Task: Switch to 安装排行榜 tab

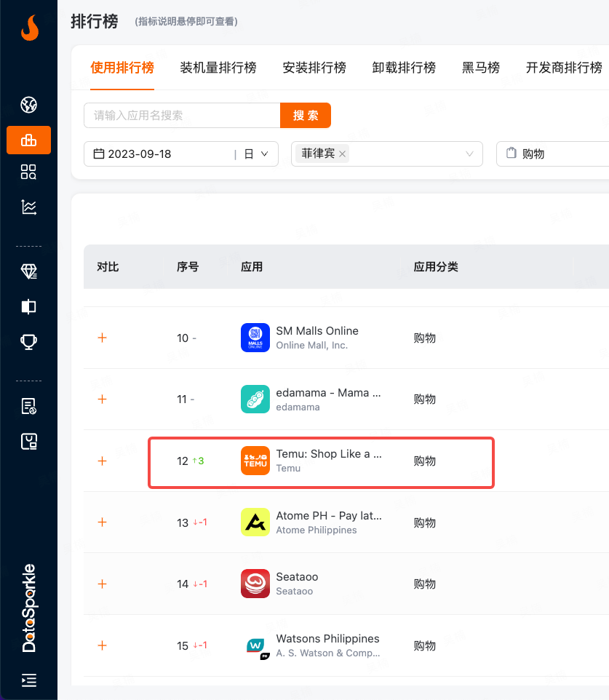Action: (x=314, y=68)
